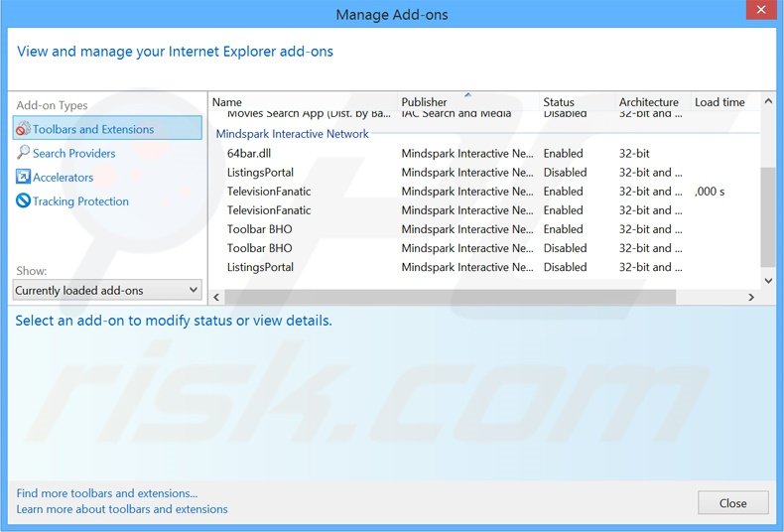Click the Tracking Protection icon

[x=23, y=200]
